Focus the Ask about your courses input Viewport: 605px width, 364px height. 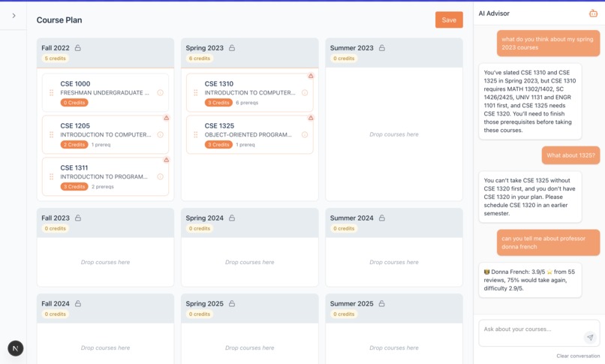539,332
